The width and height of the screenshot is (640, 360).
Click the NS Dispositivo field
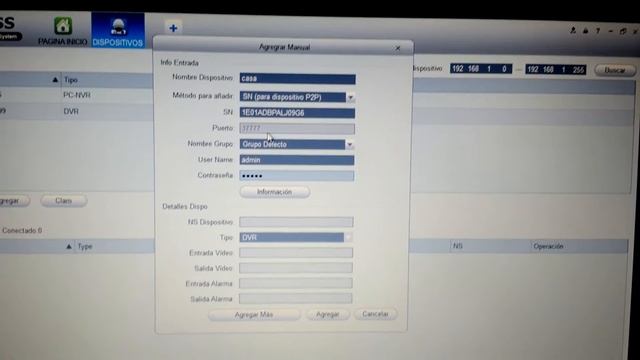point(296,222)
